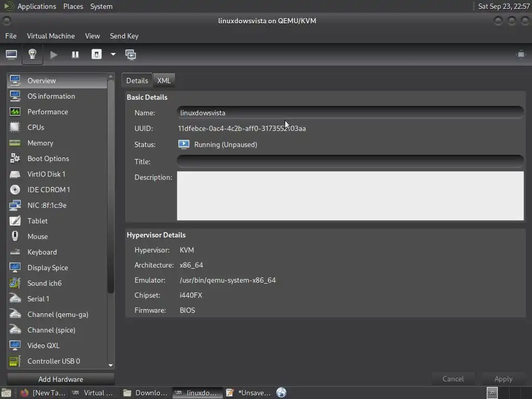The height and width of the screenshot is (399, 532).
Task: Select Controller USB 0
Action: (x=57, y=362)
